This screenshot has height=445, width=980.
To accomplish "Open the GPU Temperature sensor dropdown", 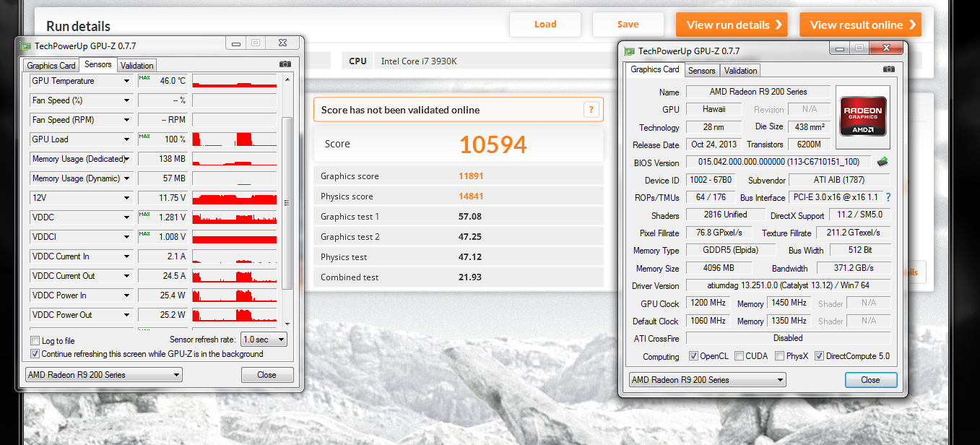I will 126,81.
